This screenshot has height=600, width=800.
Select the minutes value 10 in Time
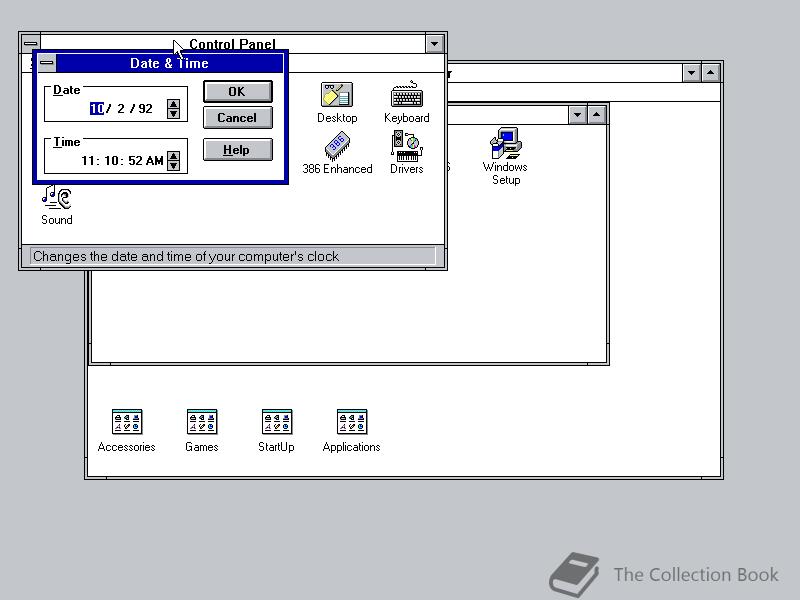111,161
